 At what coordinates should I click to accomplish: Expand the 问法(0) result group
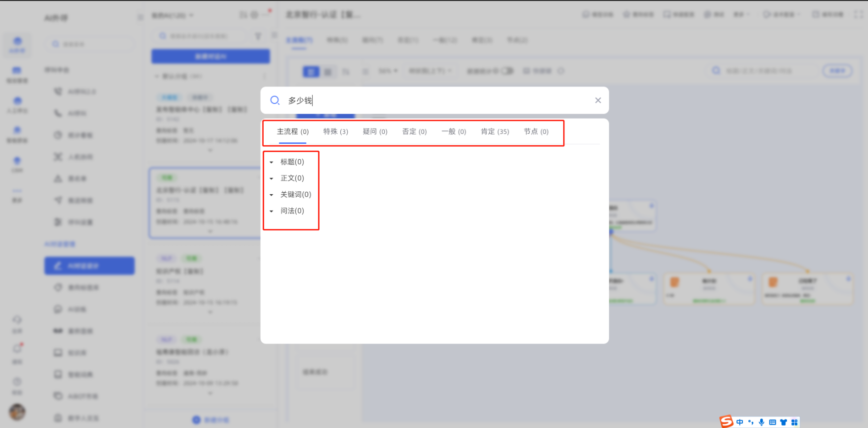coord(272,211)
